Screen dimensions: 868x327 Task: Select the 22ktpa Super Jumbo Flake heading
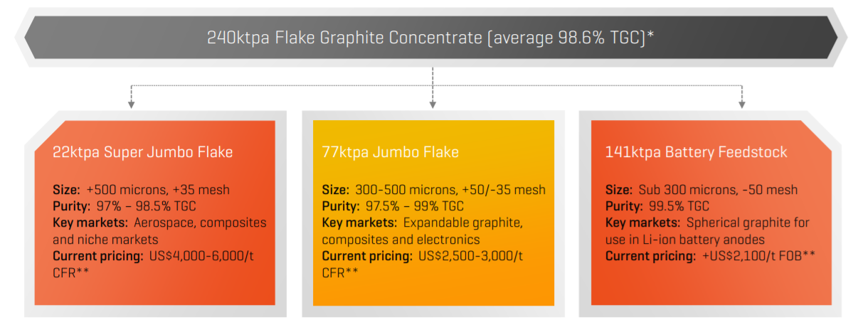click(x=143, y=152)
